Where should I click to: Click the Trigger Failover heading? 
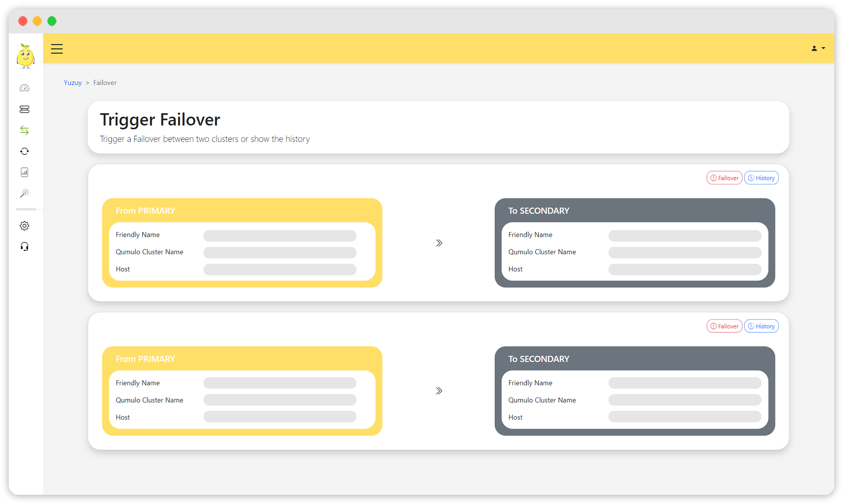point(160,119)
